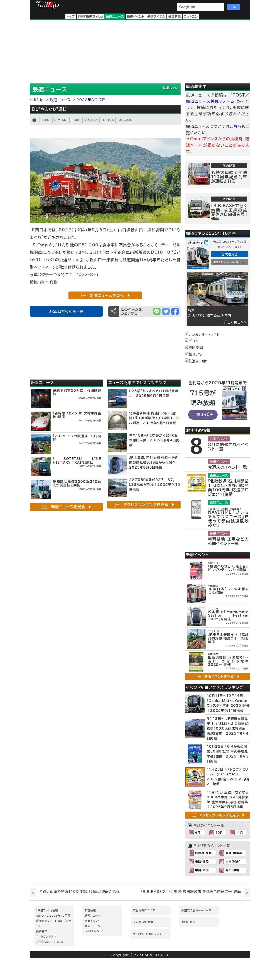This screenshot has height=980, width=280.
Task: Focus the Google search input field
Action: (x=200, y=7)
